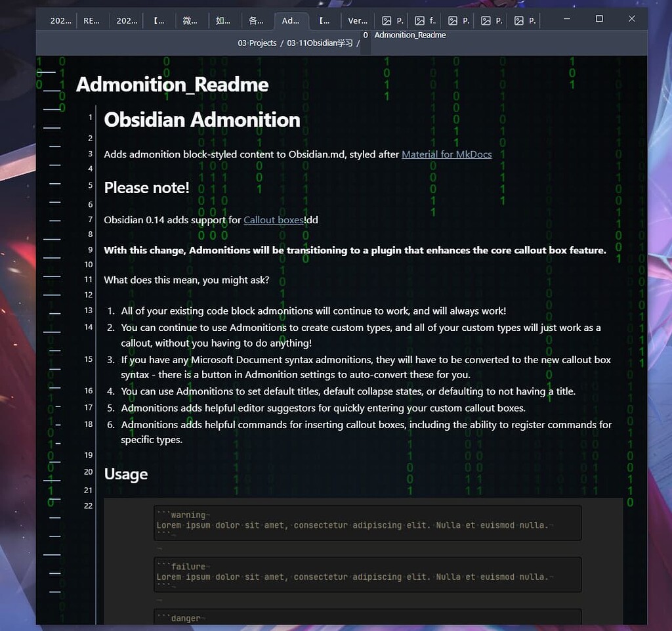This screenshot has width=672, height=631.
Task: Switch to the "各..." tab
Action: 256,20
